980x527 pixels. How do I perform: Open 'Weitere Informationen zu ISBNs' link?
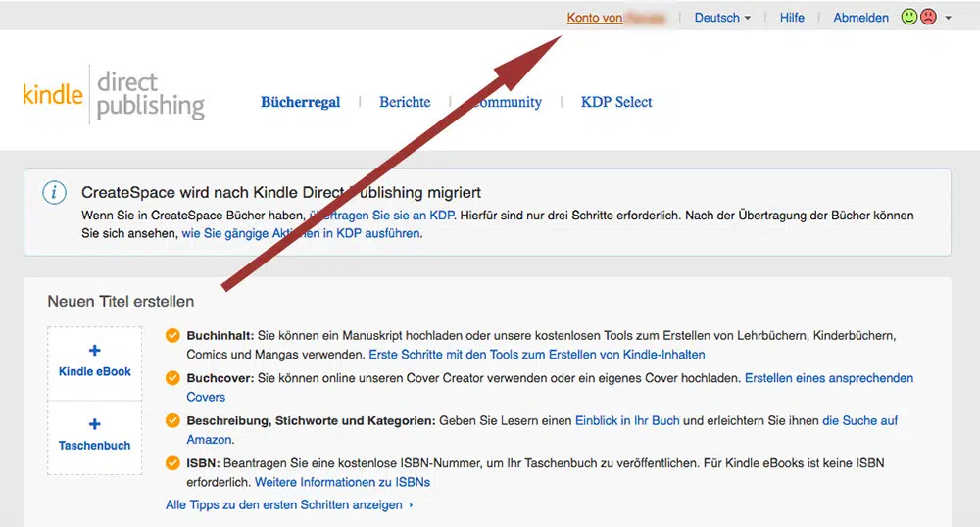tap(342, 482)
